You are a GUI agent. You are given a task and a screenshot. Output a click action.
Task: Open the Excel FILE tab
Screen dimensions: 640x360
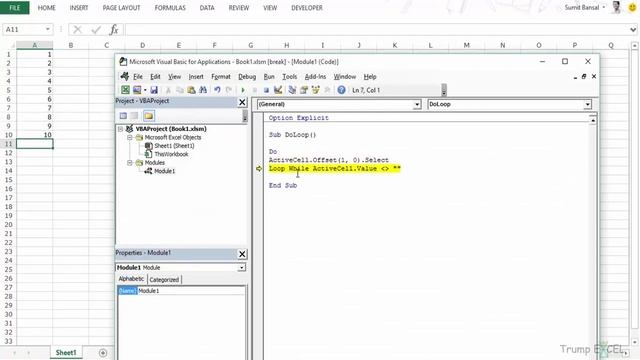15,8
